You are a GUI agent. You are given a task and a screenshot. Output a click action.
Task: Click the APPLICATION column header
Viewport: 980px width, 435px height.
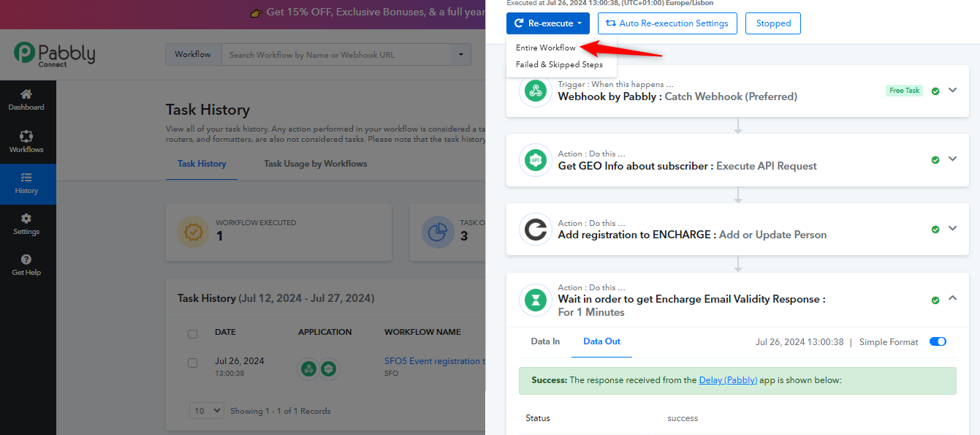324,332
